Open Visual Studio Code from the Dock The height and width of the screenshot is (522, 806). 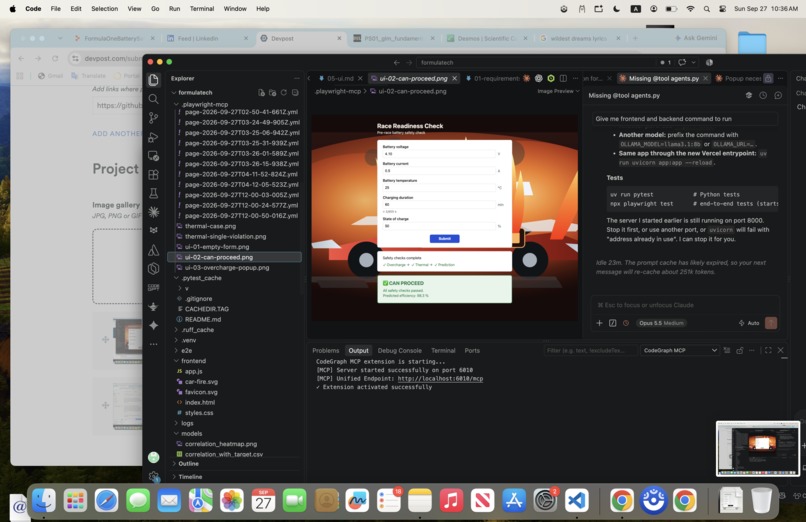pos(576,500)
